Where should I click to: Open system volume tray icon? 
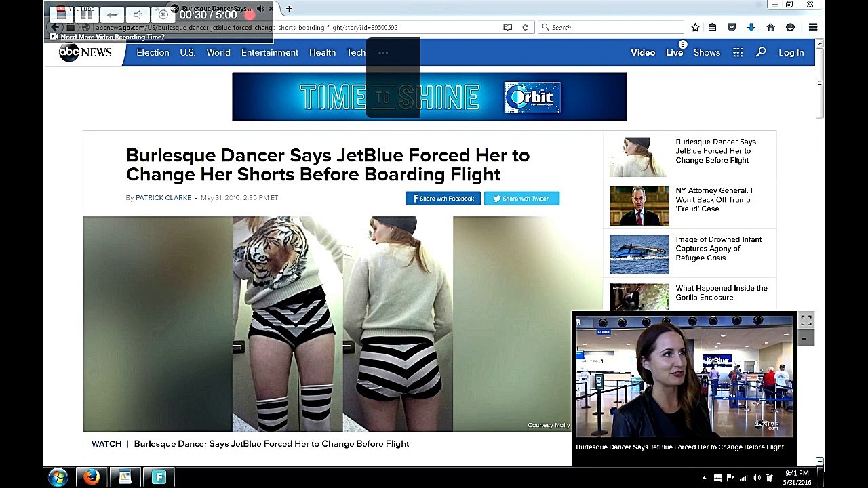[x=757, y=478]
